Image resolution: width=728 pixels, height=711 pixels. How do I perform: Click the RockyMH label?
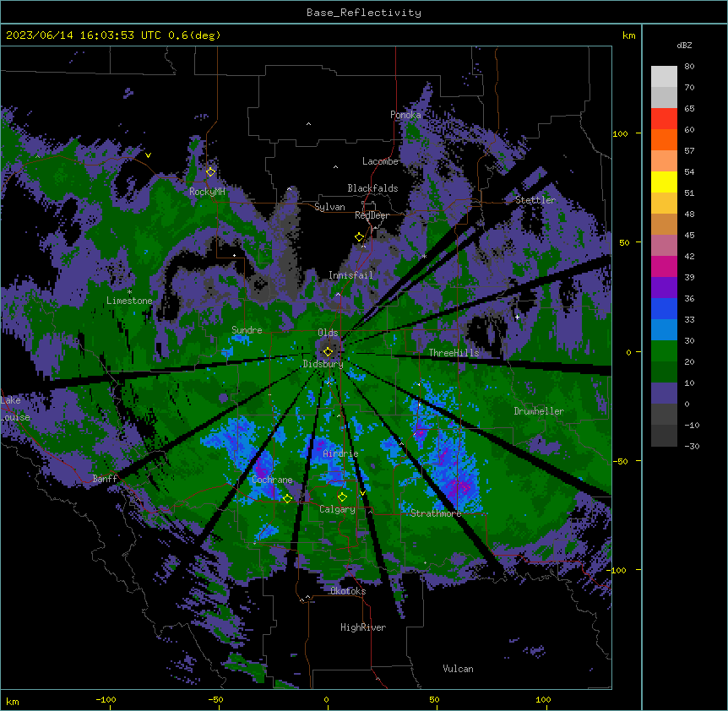[x=207, y=192]
